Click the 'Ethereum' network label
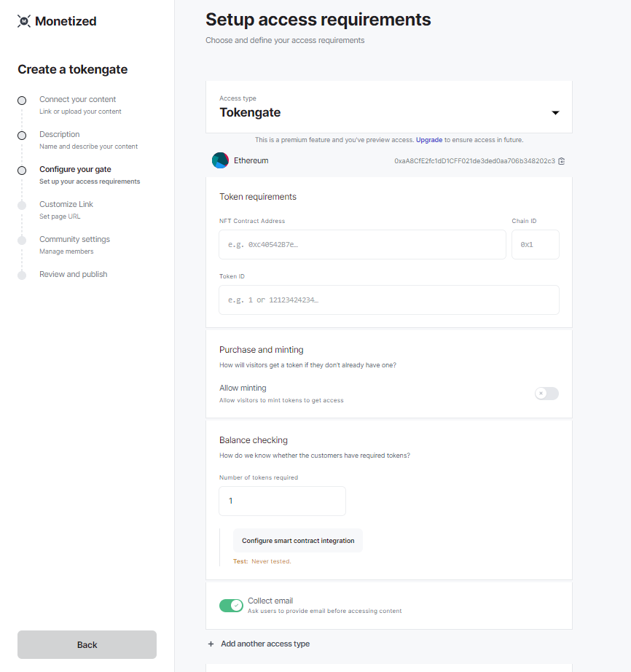 (251, 161)
